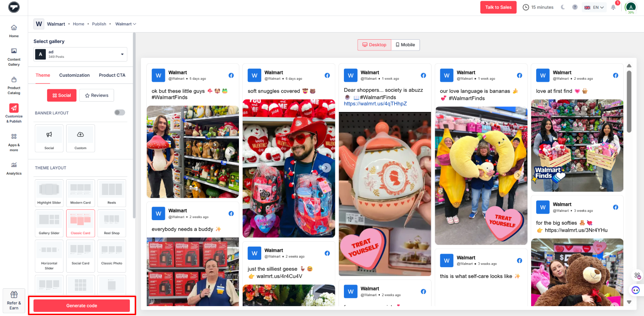Switch to the Customization tab
The height and width of the screenshot is (316, 644).
coord(74,75)
